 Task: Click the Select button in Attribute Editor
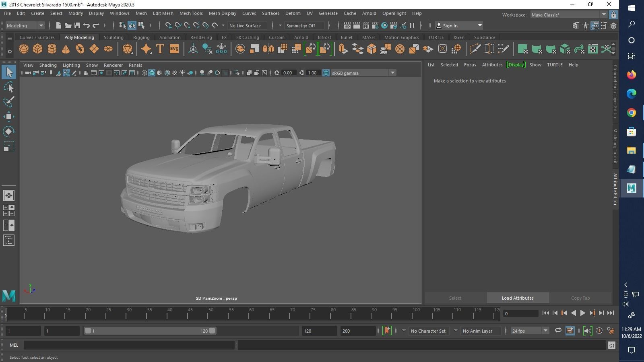tap(455, 298)
